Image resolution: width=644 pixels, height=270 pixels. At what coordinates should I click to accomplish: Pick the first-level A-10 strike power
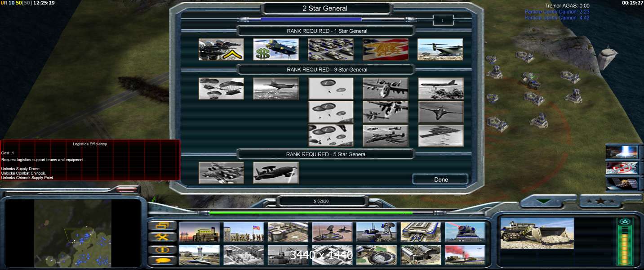385,88
